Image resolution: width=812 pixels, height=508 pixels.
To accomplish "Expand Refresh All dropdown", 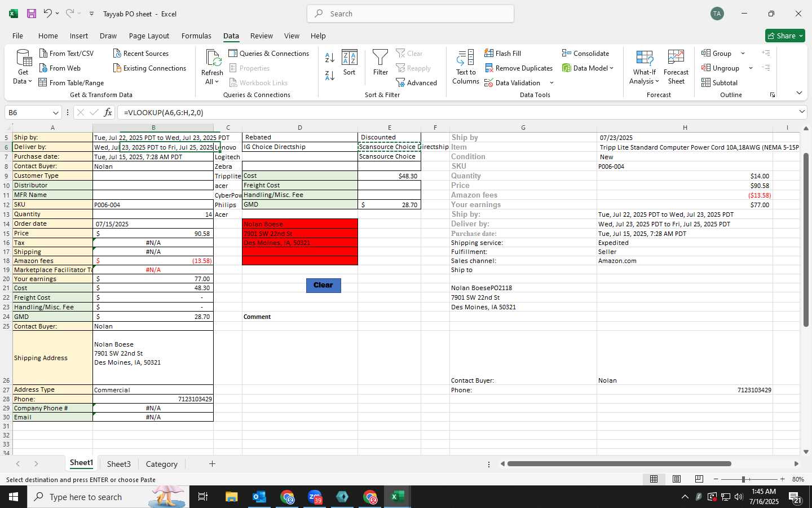I will (217, 82).
